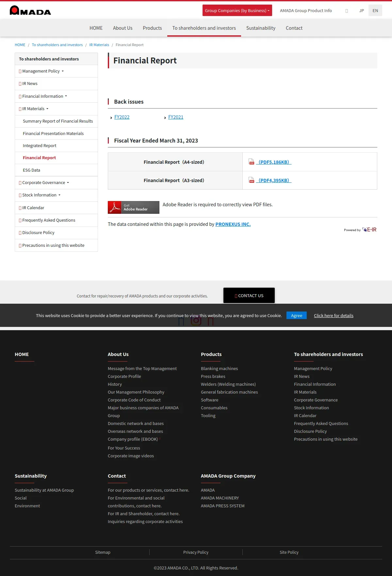Download A4-sized report (PDF5,186KB)
Viewport: 392px width, 576px height.
274,162
